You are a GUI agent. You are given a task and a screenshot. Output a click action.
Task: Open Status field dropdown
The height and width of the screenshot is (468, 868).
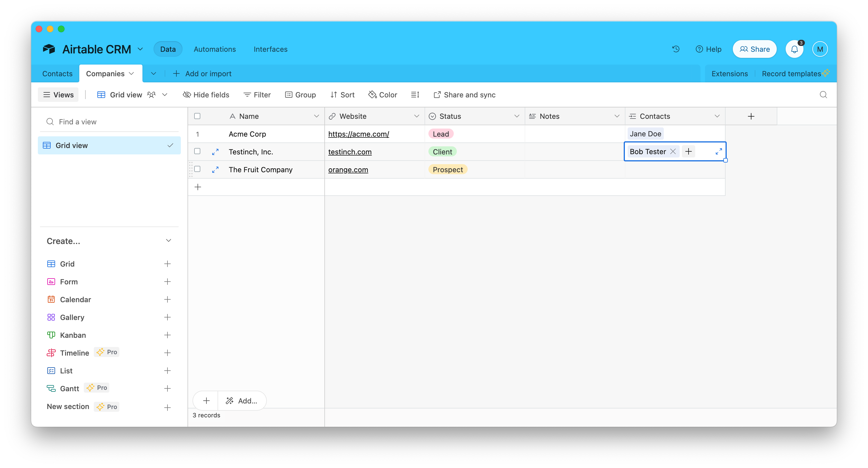tap(517, 116)
